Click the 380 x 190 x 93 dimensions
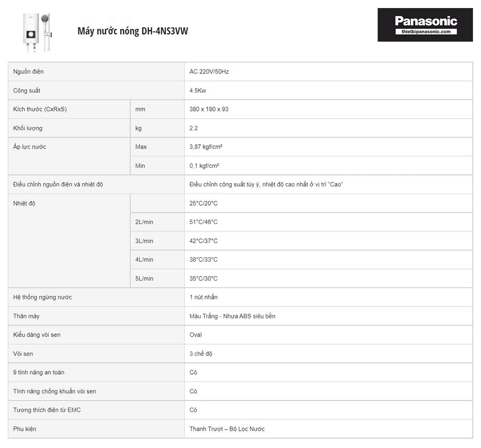 209,109
